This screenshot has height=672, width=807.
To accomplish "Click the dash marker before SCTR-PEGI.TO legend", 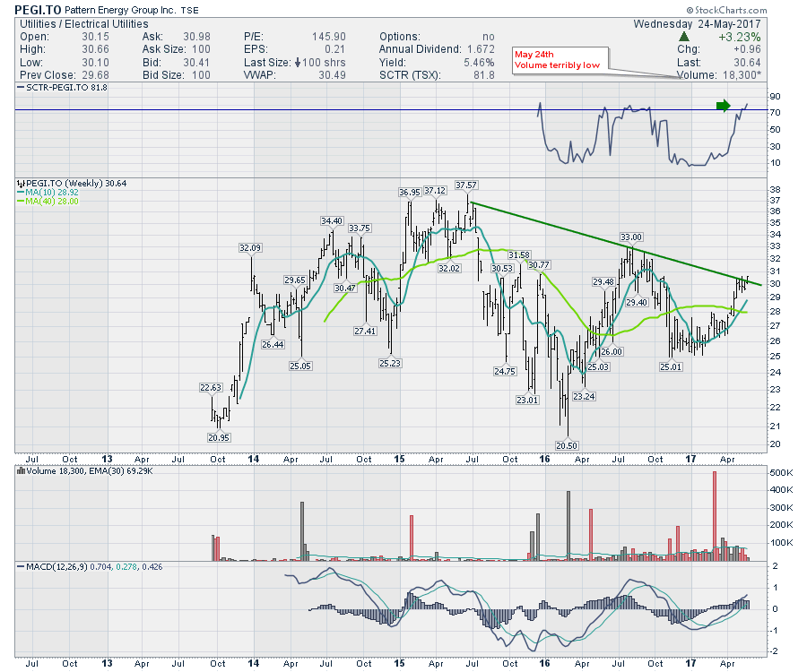I will coord(21,88).
